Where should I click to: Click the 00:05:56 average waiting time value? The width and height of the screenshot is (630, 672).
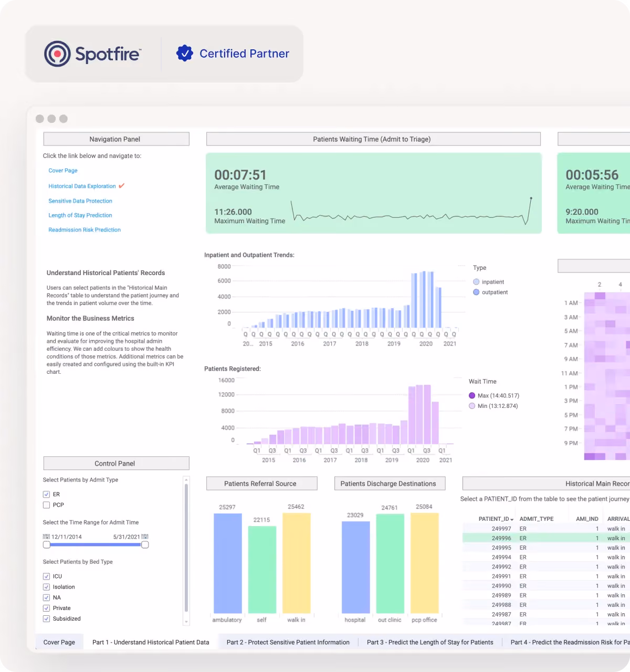(x=592, y=175)
